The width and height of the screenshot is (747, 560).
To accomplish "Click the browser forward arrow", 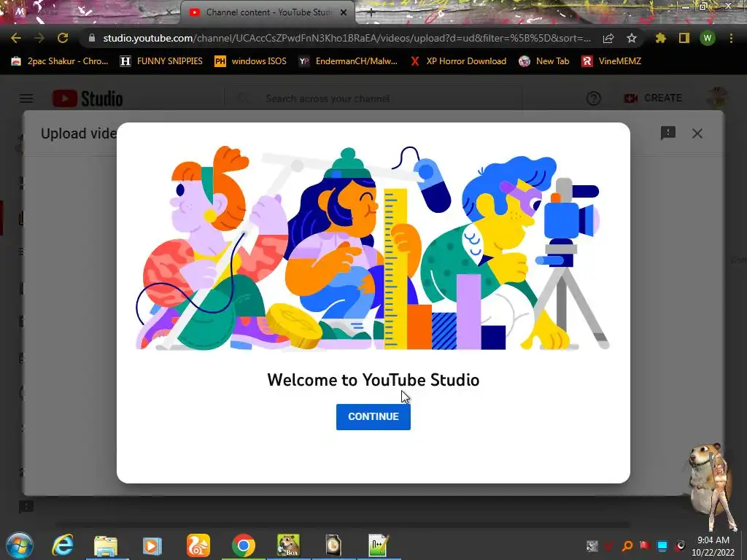I will pos(39,38).
